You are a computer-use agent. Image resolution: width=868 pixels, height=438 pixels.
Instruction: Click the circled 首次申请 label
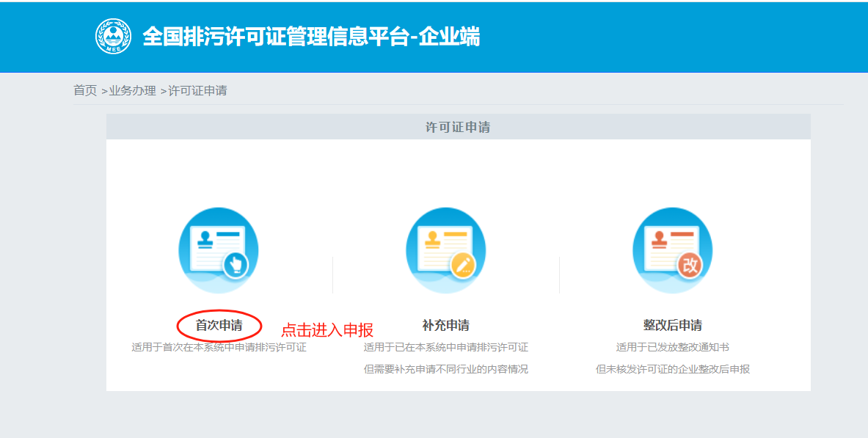point(219,325)
